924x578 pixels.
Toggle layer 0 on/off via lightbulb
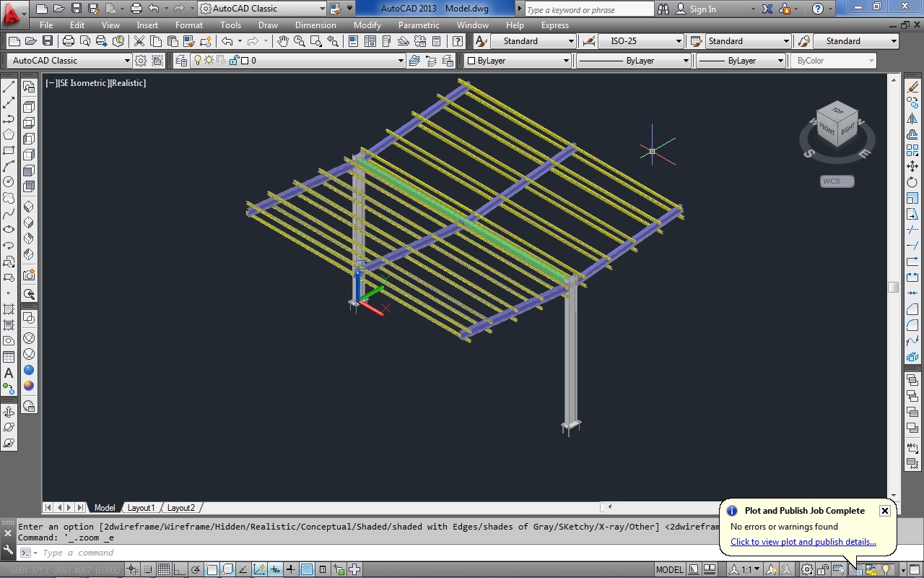(198, 60)
